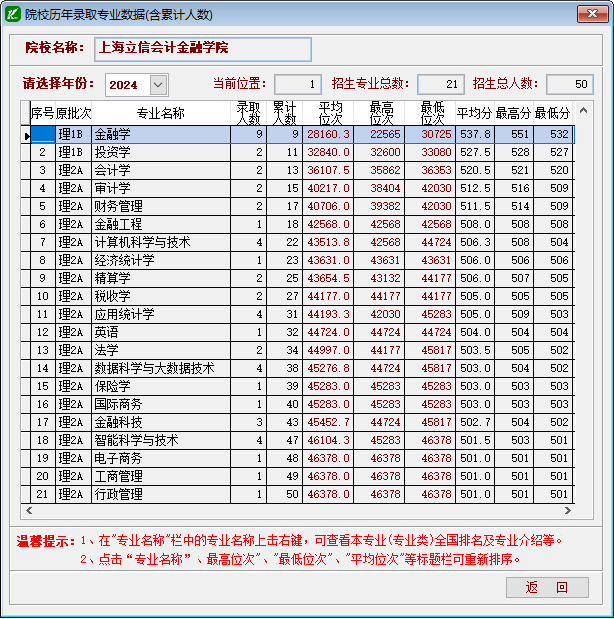Click the 平均分 column header
This screenshot has height=619, width=614.
475,114
